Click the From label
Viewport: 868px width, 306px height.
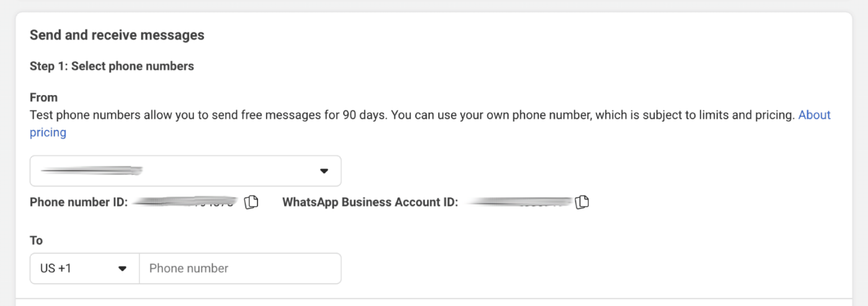coord(43,97)
